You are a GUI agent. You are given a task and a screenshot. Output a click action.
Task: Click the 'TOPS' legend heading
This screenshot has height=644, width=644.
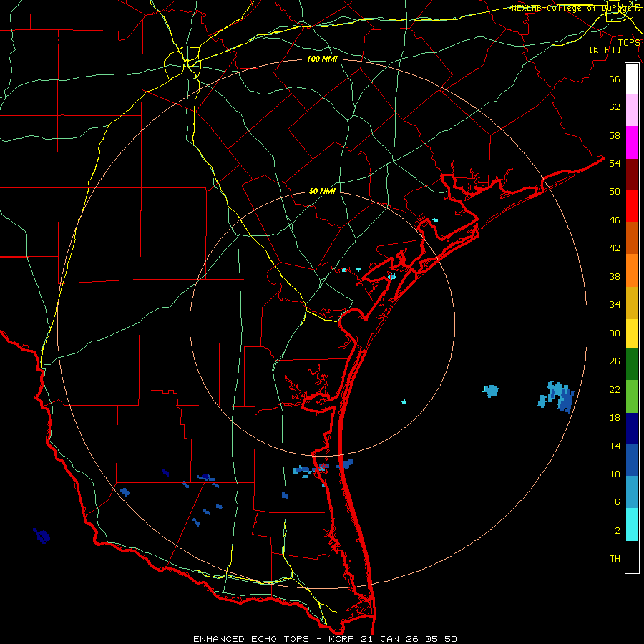point(628,42)
